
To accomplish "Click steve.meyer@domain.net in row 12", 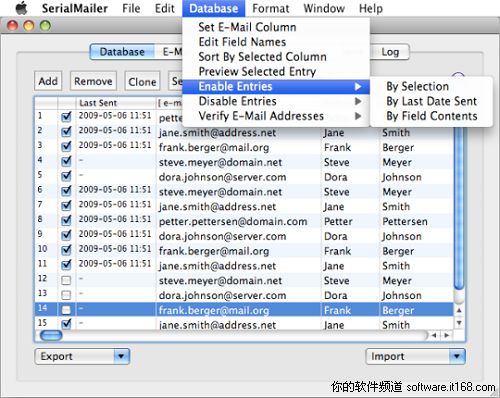I will click(220, 280).
